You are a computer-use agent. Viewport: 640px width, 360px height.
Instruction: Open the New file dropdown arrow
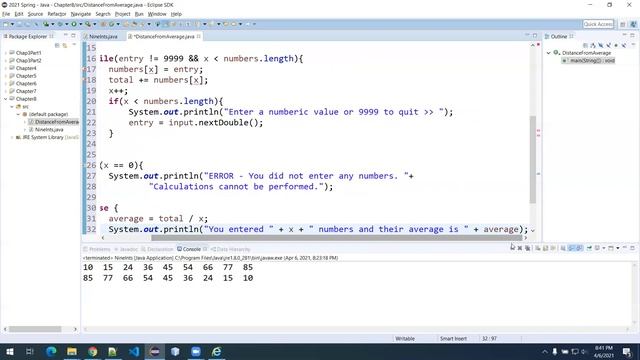tap(12, 24)
